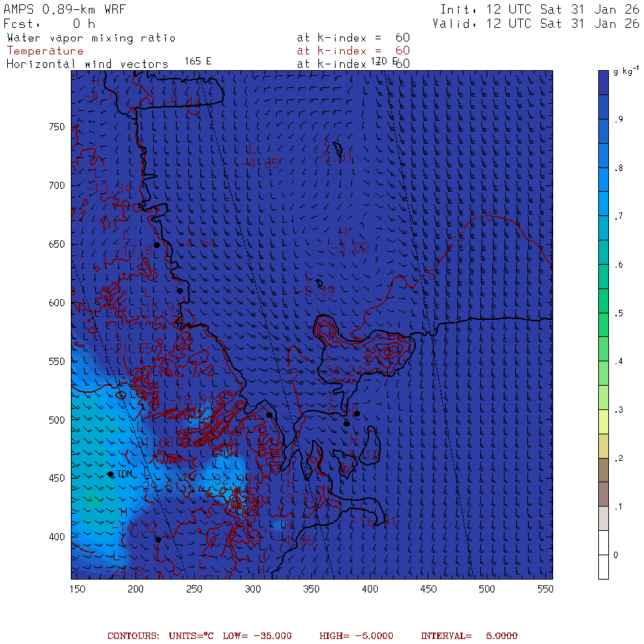Click the "350" x-axis tick label

click(311, 589)
